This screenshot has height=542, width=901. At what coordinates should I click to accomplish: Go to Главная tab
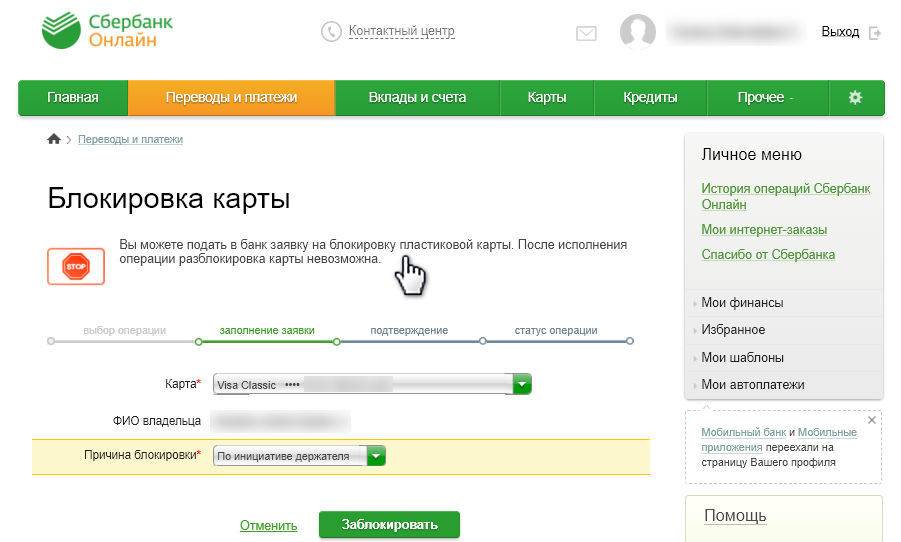tap(73, 98)
